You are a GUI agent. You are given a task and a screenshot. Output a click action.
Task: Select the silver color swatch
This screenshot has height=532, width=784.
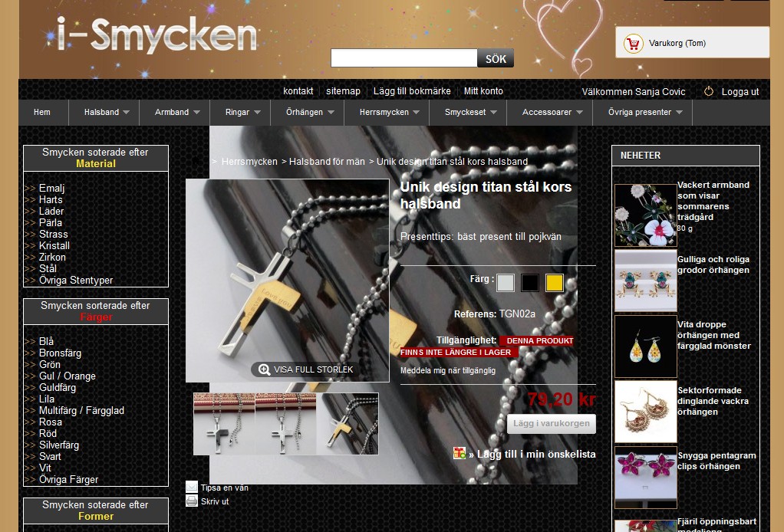(x=506, y=283)
